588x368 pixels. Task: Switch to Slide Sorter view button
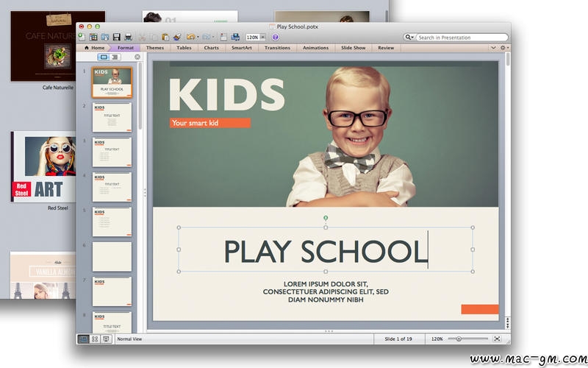[x=95, y=339]
